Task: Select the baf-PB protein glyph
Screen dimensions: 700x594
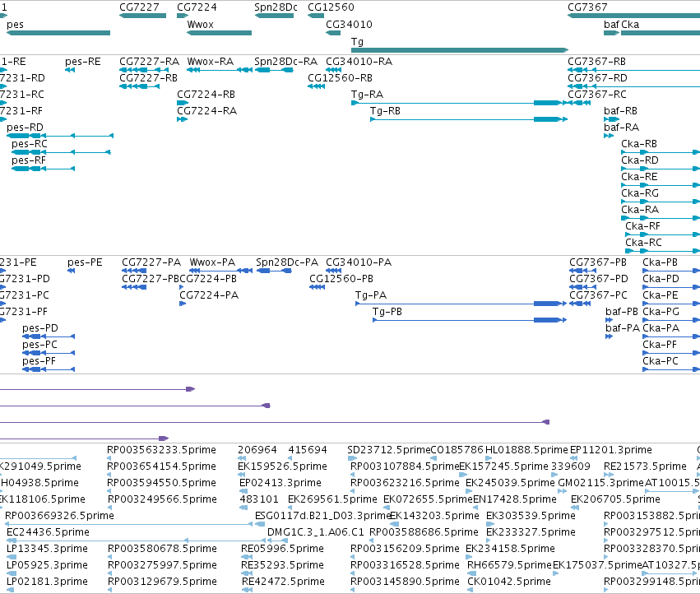Action: [x=609, y=320]
